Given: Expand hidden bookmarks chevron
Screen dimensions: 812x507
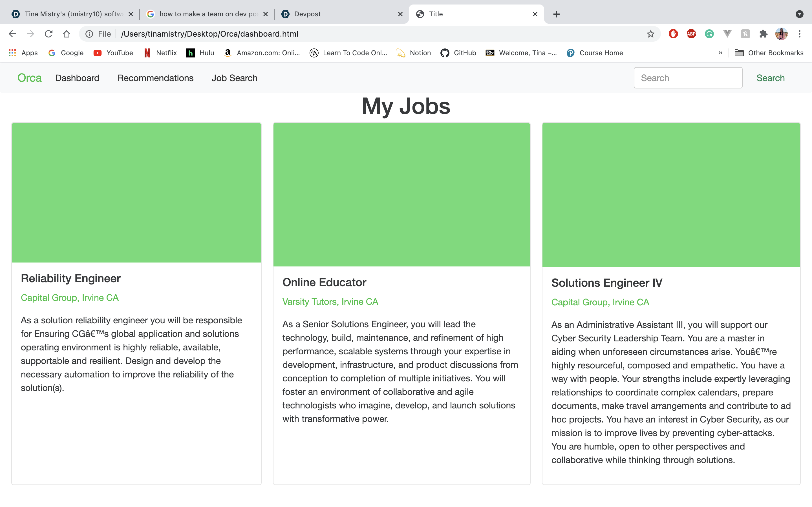Looking at the screenshot, I should point(720,53).
